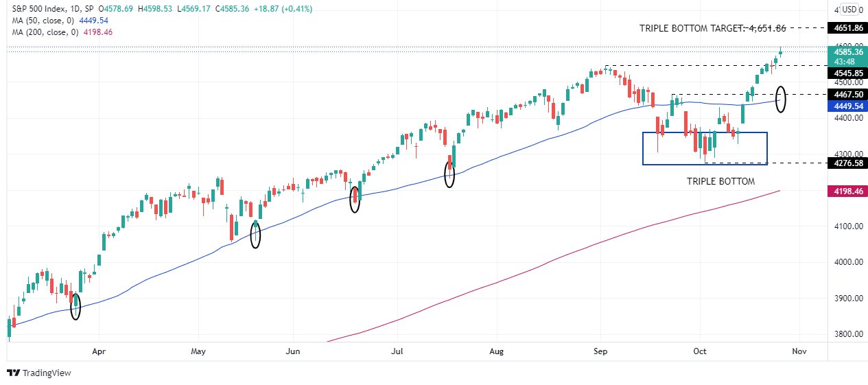Viewport: 868px width, 385px height.
Task: Click the blue 4449.54 MA price label
Action: (849, 106)
